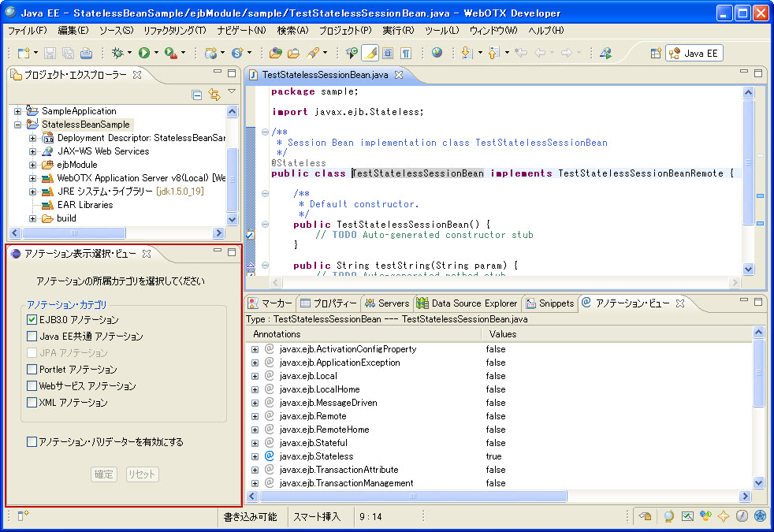Enable Webサービス アノテーション checkbox

(32, 386)
